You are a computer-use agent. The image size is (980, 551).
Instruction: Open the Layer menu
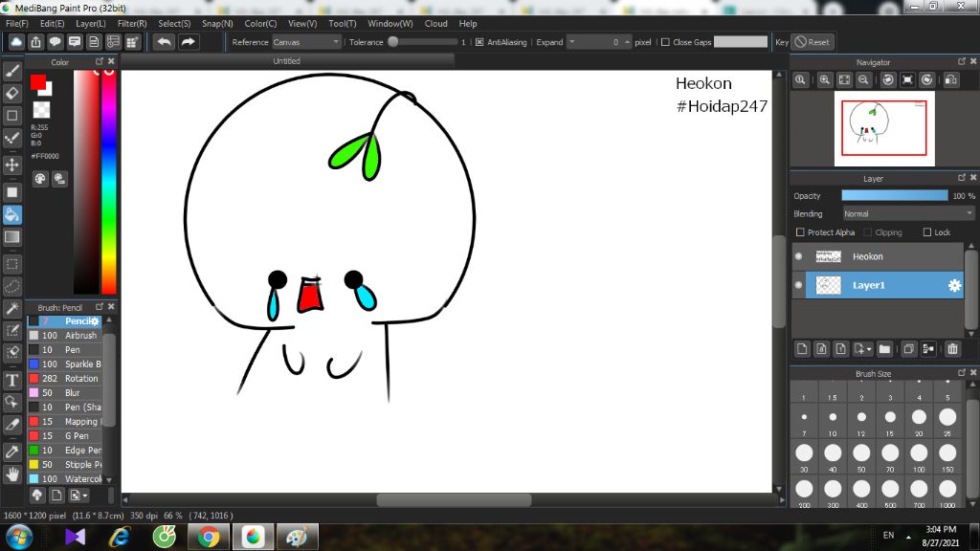click(x=91, y=24)
